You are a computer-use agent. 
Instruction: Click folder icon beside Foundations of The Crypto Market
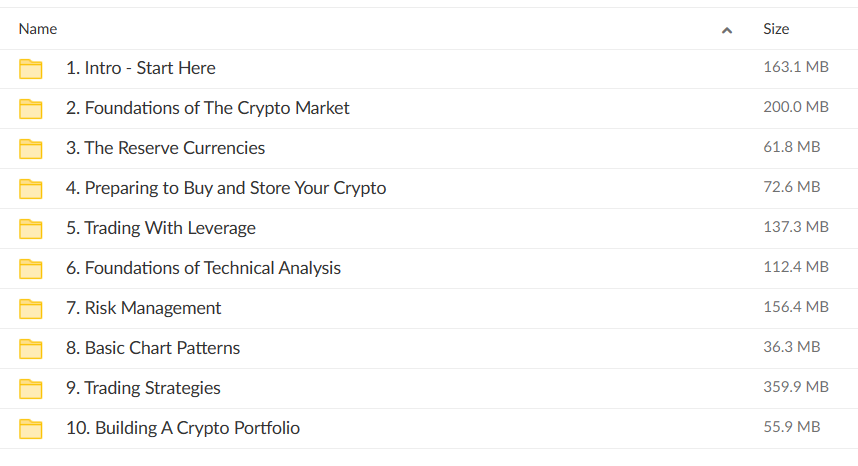tap(31, 109)
